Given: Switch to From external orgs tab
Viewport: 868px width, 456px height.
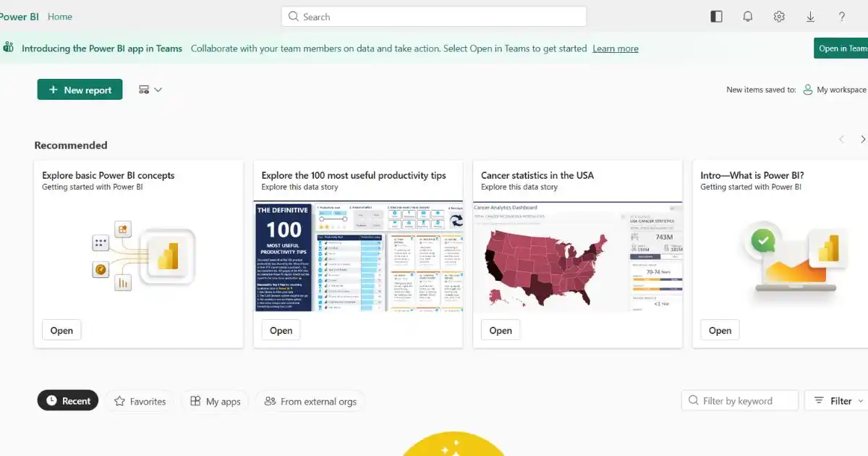Looking at the screenshot, I should pos(310,401).
